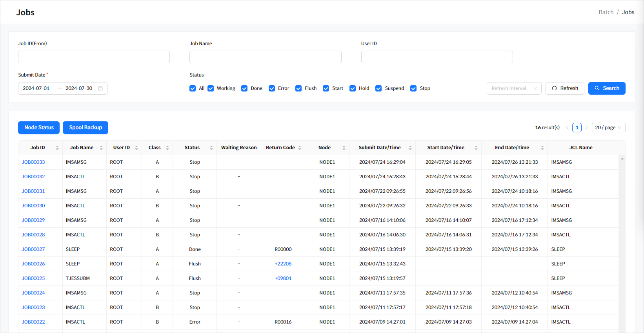Sort by Submit Date/Time column arrows

tap(410, 148)
